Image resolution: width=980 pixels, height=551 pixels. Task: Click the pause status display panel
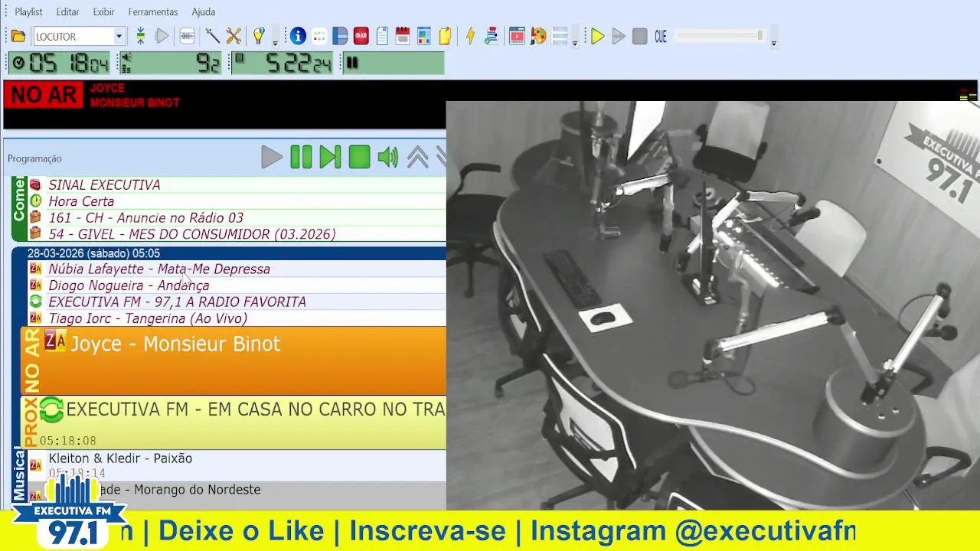coord(392,63)
